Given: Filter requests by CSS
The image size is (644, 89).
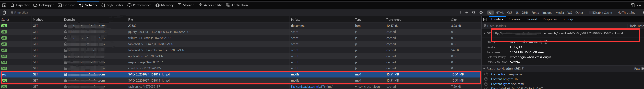Looking at the screenshot, I should click(x=510, y=13).
